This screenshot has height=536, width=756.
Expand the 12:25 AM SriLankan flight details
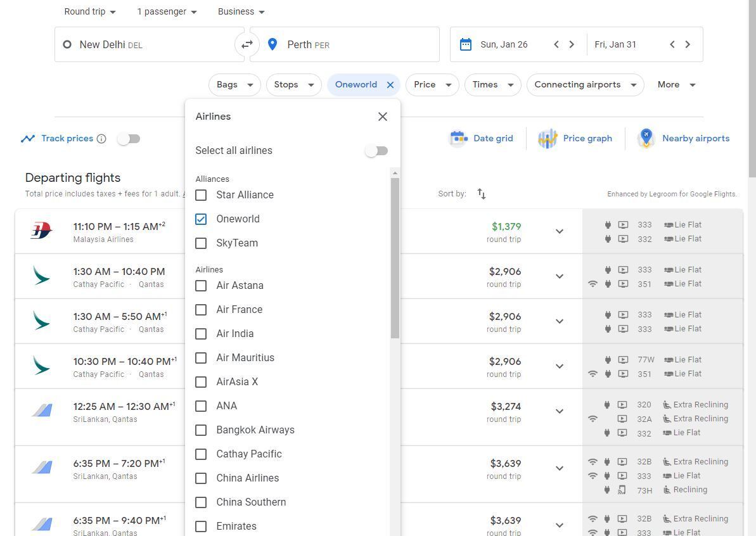click(x=560, y=411)
